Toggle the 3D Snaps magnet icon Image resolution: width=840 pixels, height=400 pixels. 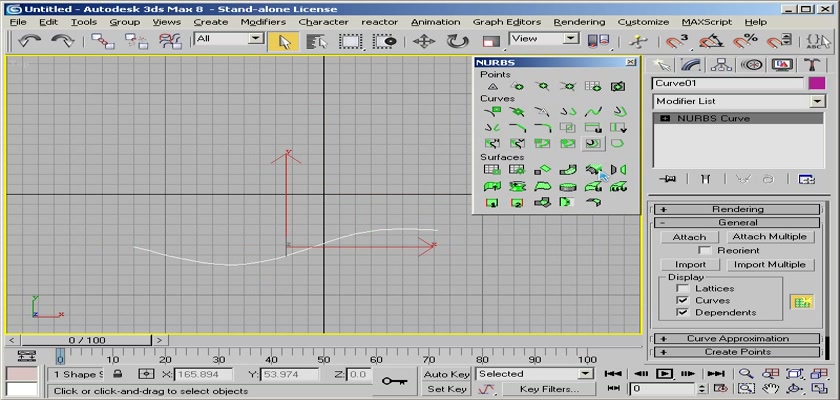pos(676,41)
